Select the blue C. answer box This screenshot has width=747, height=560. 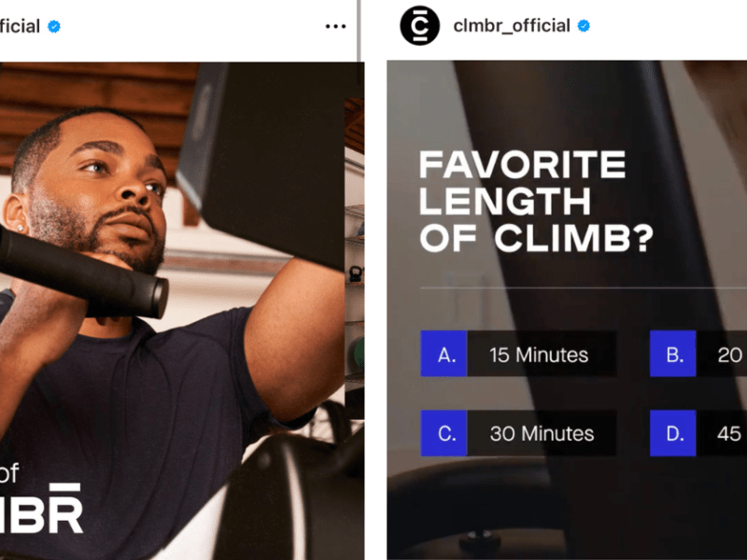point(444,433)
